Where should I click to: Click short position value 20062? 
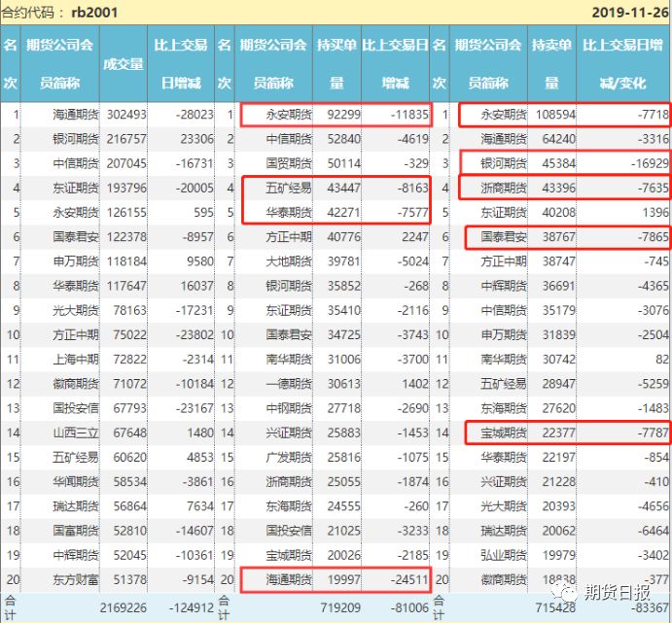[x=559, y=531]
